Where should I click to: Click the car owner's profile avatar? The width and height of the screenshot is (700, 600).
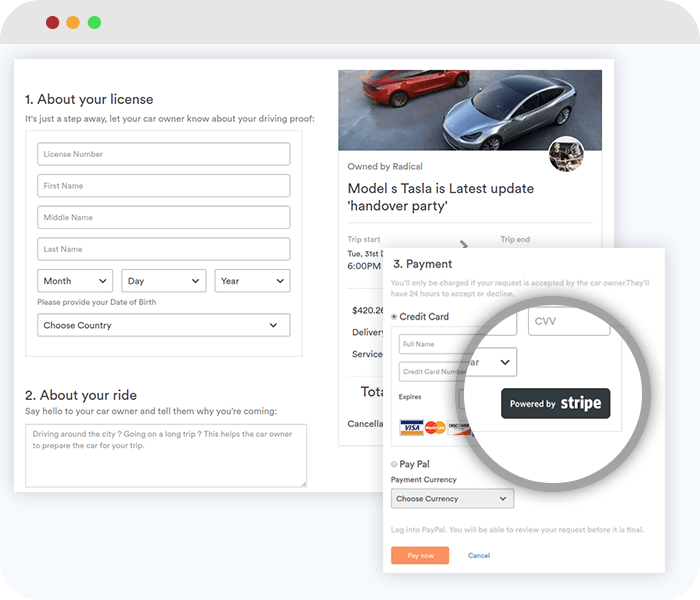(x=566, y=154)
